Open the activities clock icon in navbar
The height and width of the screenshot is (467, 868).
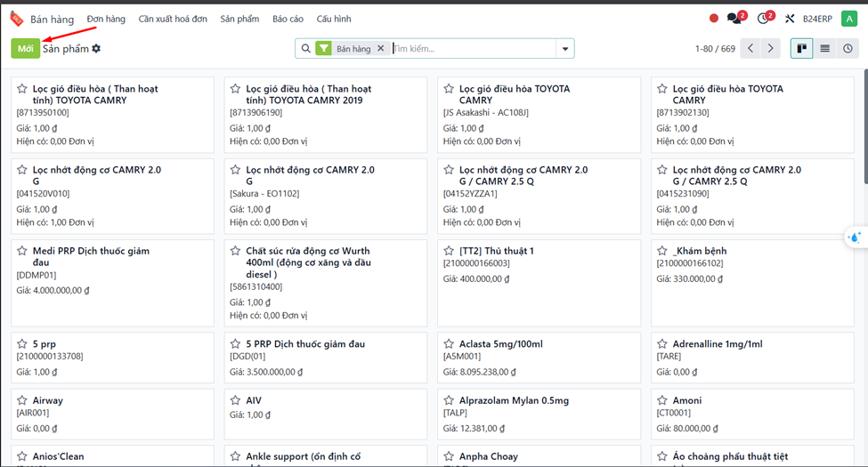(763, 19)
